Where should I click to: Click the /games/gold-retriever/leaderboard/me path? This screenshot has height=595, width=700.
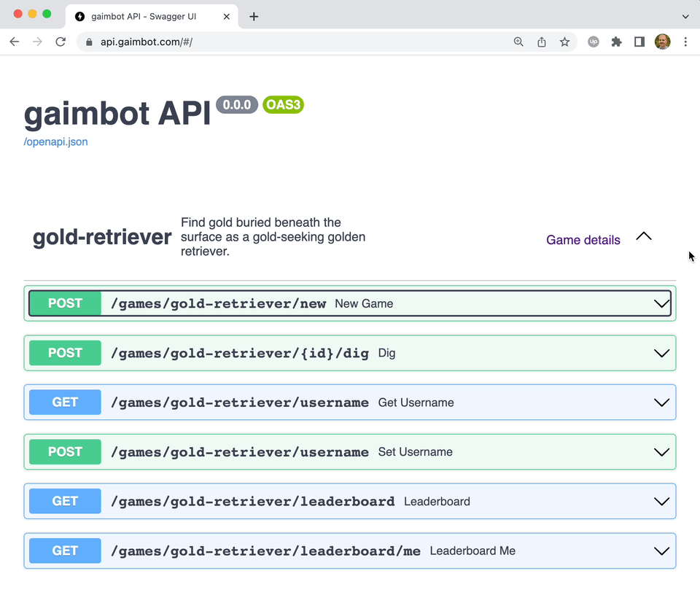click(x=265, y=551)
